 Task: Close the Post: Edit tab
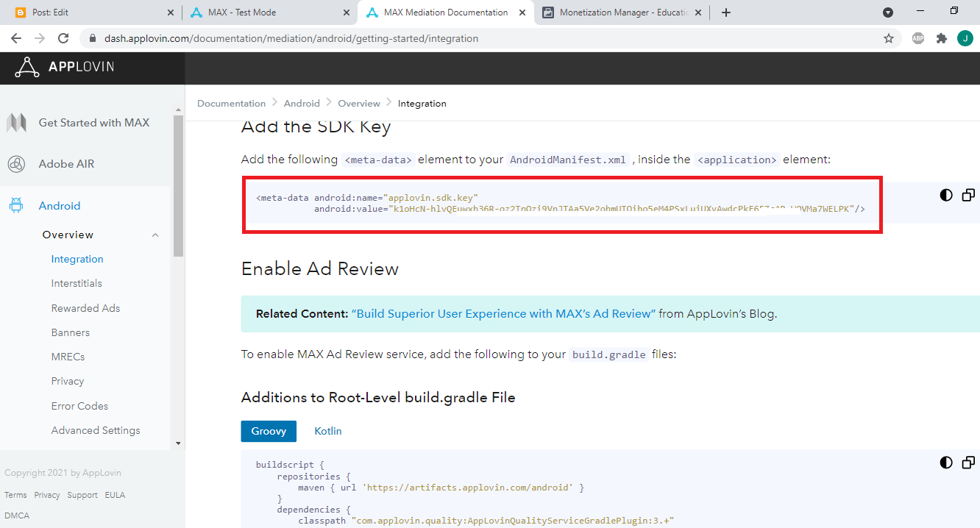[171, 13]
